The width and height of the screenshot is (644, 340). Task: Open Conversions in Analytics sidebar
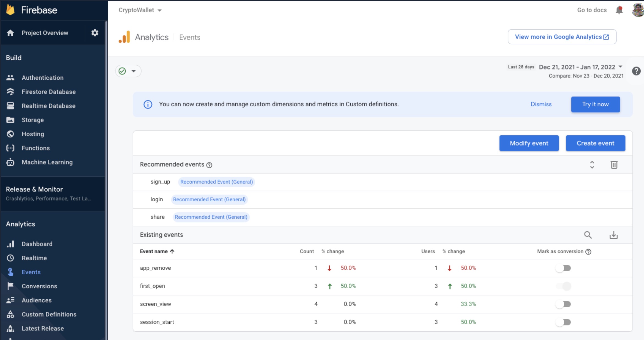coord(39,286)
